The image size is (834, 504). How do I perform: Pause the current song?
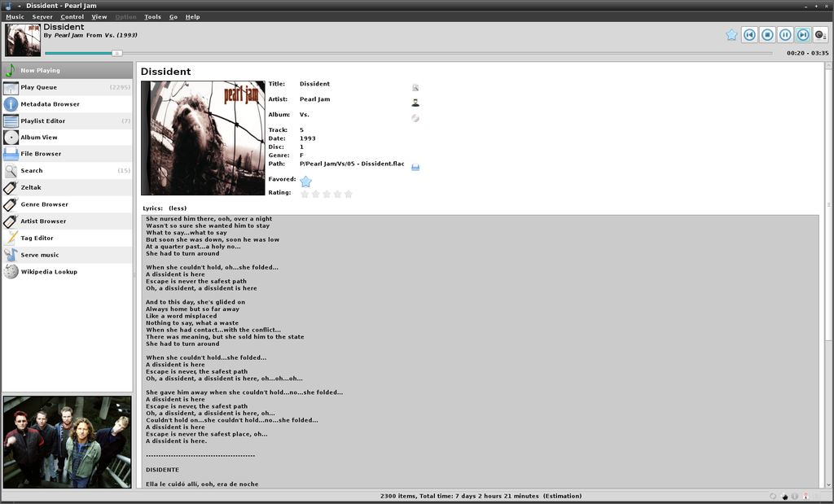pos(785,35)
